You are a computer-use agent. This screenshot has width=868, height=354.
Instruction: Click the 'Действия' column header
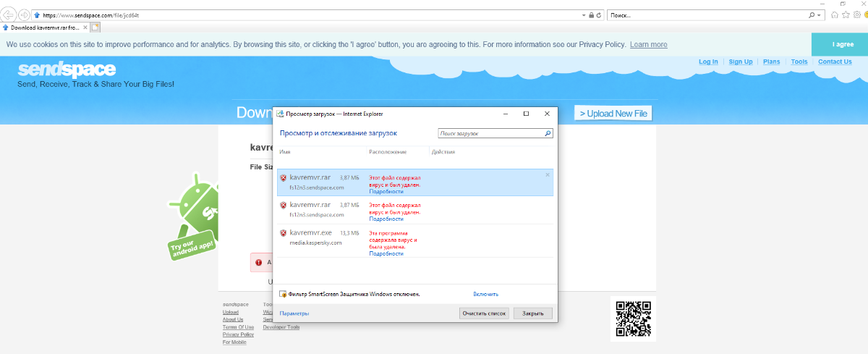click(443, 152)
